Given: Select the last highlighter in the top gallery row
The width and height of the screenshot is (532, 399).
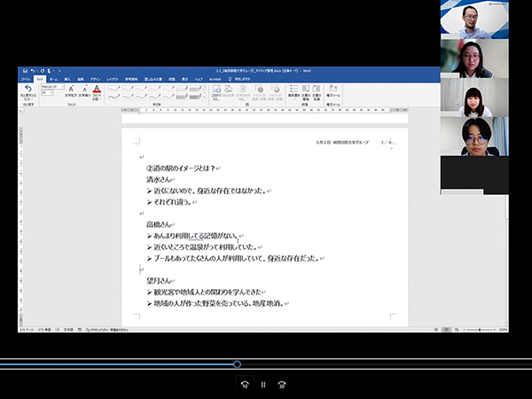Looking at the screenshot, I should tap(195, 89).
